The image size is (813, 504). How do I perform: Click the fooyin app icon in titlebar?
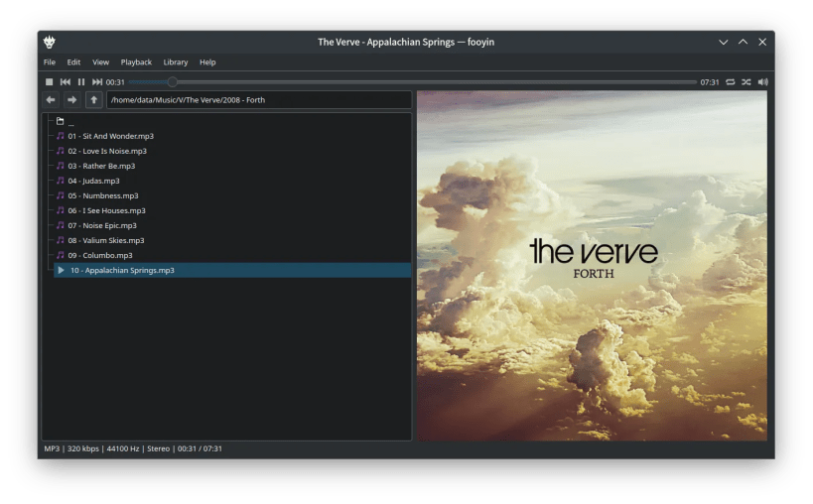coord(50,42)
